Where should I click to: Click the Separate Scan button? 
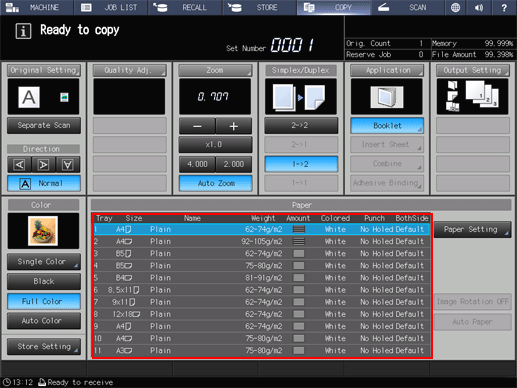pos(44,125)
